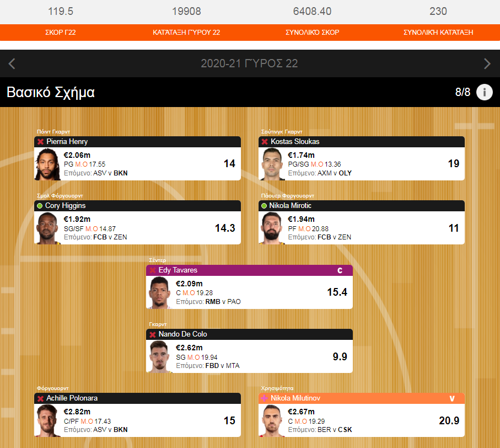Click red X beside Nando De Colo
This screenshot has width=500, height=448.
tap(153, 334)
